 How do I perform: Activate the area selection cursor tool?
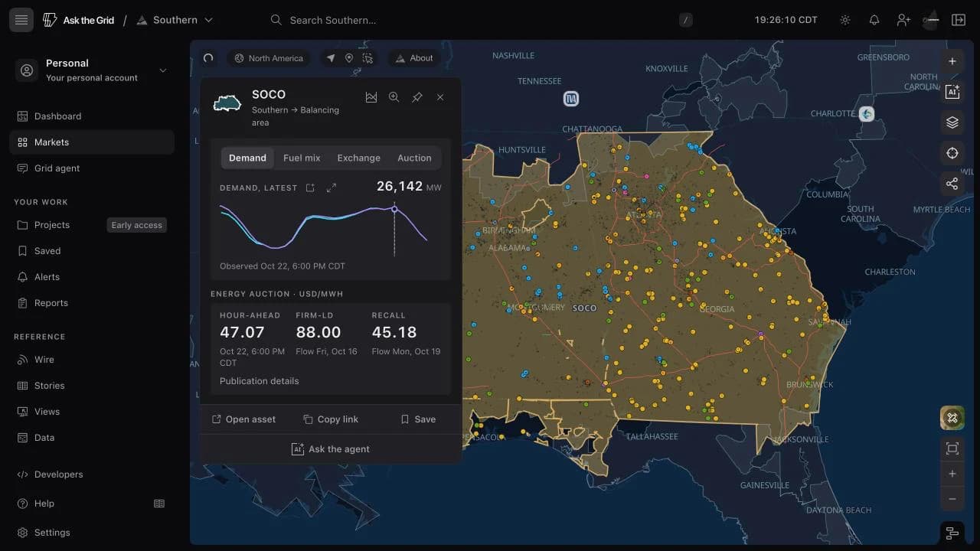pos(368,58)
